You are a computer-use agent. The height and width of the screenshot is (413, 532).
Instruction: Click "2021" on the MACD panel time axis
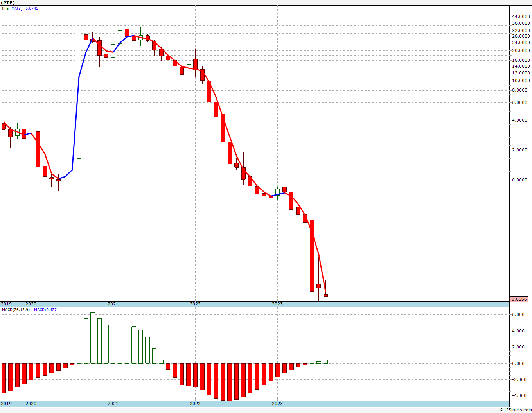tap(113, 404)
